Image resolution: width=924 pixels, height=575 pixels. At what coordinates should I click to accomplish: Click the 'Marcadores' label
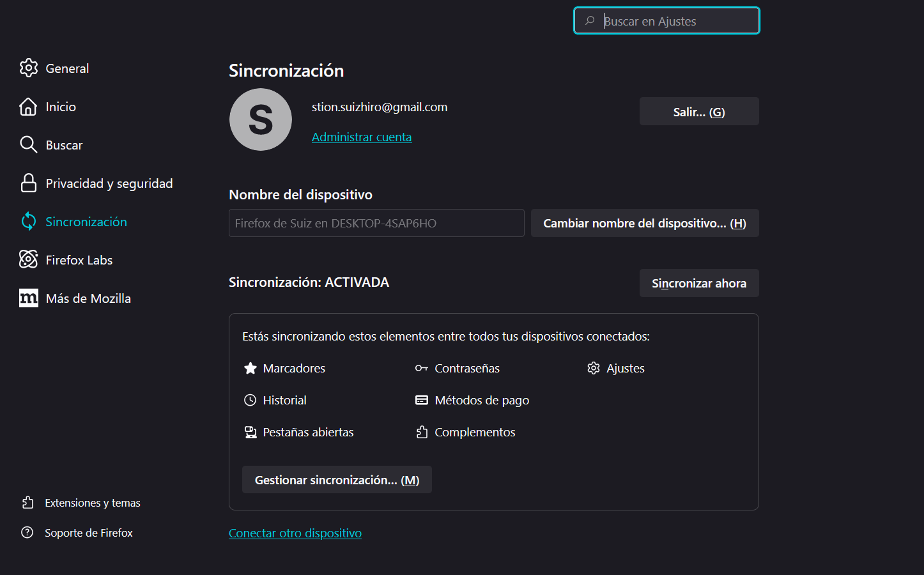pos(294,368)
